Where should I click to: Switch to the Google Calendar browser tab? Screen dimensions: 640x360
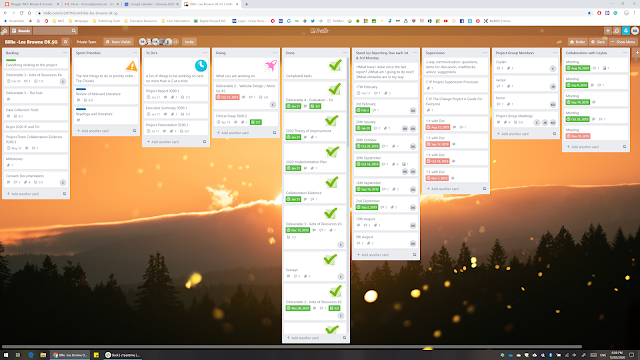[151, 4]
